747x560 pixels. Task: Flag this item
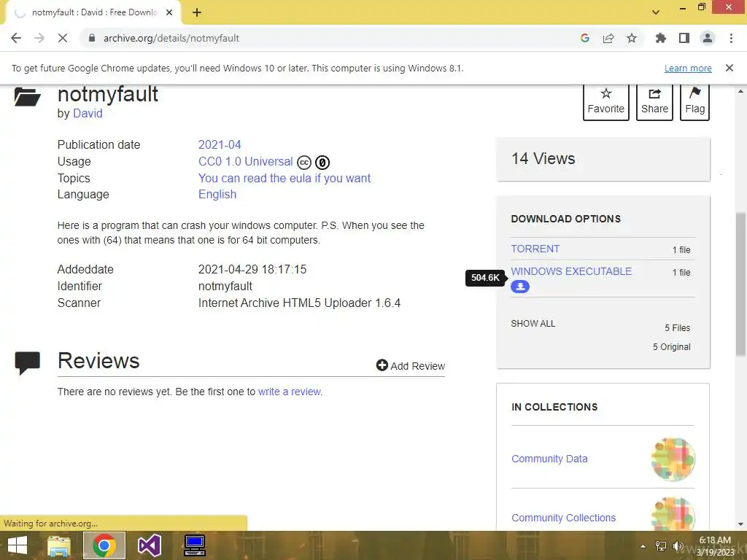point(694,101)
